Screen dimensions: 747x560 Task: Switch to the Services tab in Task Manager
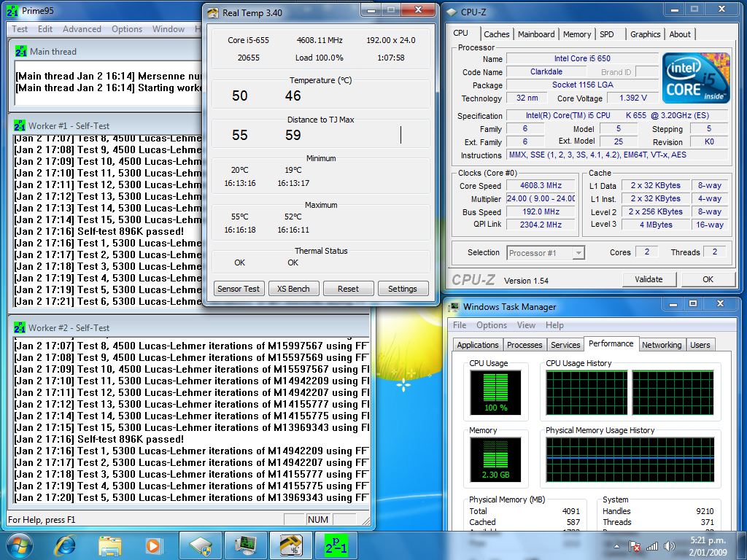click(x=565, y=345)
